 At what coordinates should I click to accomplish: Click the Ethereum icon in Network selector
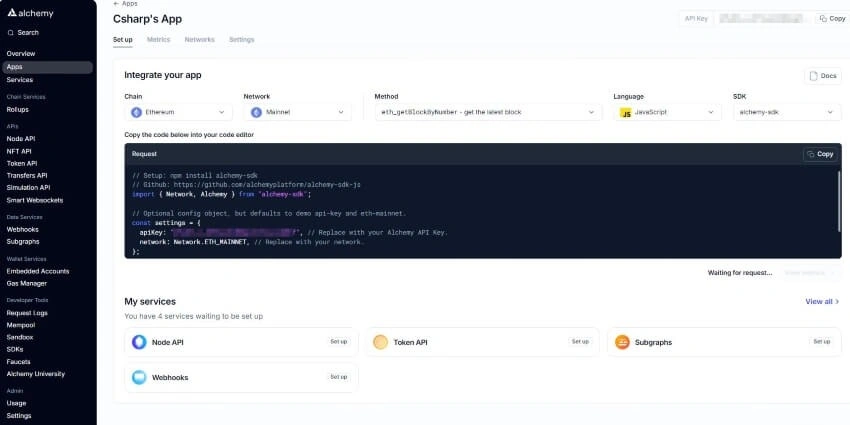(x=256, y=112)
